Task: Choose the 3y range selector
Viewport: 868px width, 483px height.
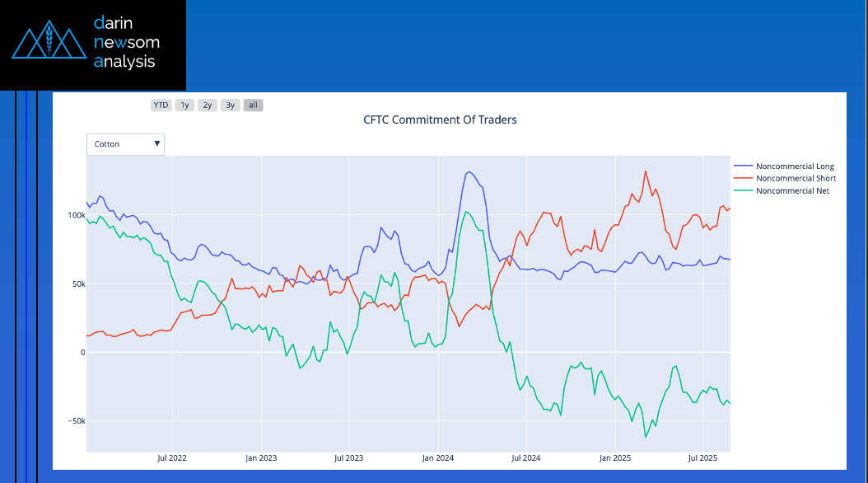Action: point(231,105)
